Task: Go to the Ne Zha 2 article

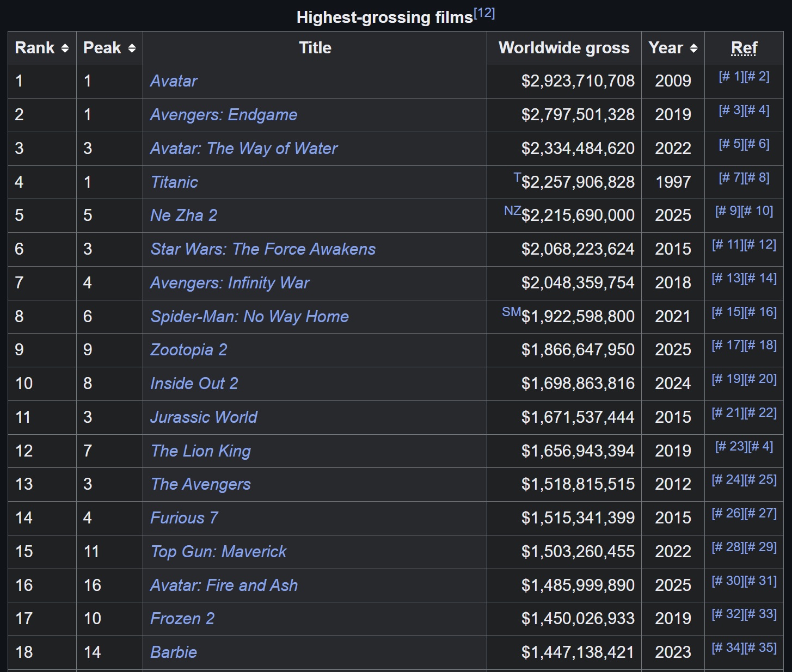Action: point(183,215)
